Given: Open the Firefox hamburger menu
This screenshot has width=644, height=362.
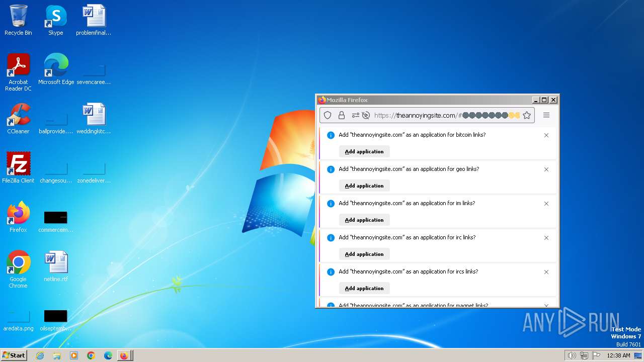Looking at the screenshot, I should 546,115.
